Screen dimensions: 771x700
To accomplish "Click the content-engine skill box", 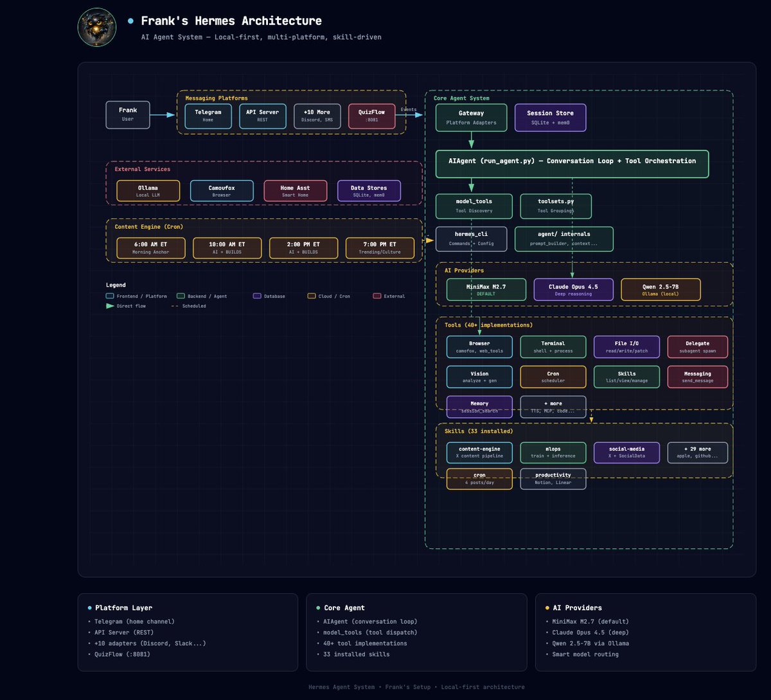I will pyautogui.click(x=479, y=453).
